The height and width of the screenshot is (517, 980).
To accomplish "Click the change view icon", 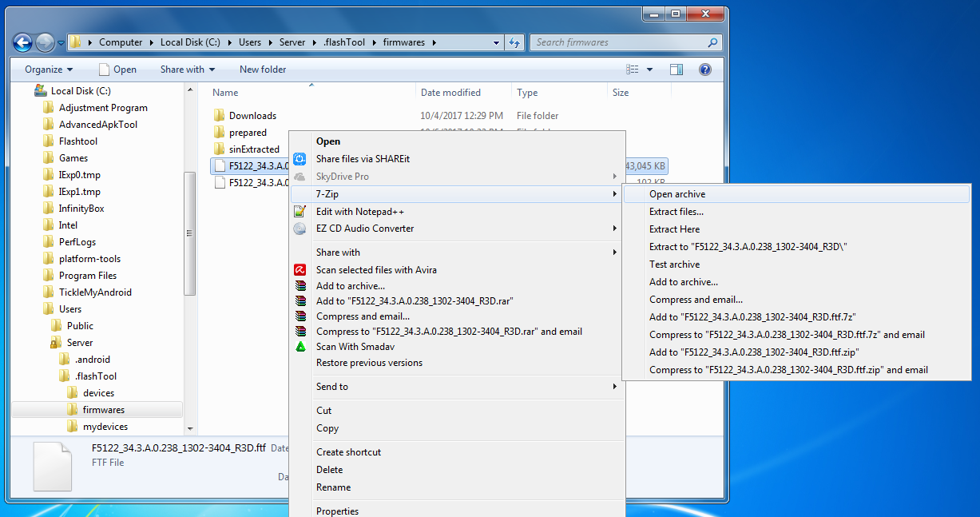I will tap(633, 70).
